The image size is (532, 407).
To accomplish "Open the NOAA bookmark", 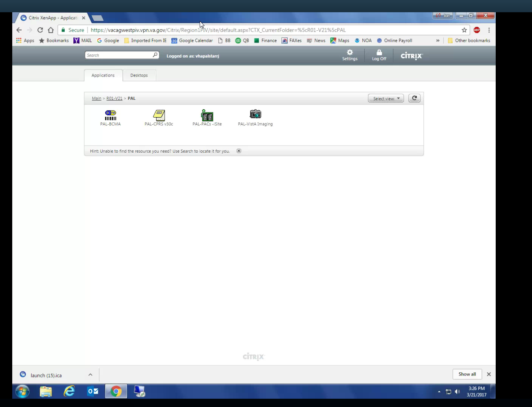I will click(x=363, y=41).
